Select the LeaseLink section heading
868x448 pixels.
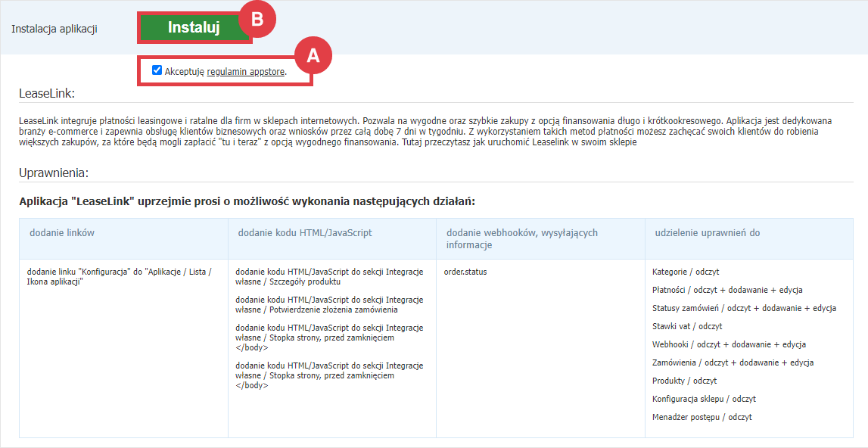[x=47, y=94]
